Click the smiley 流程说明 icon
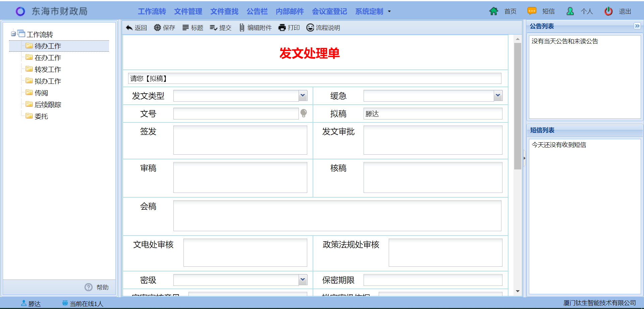The height and width of the screenshot is (309, 644). [x=310, y=28]
